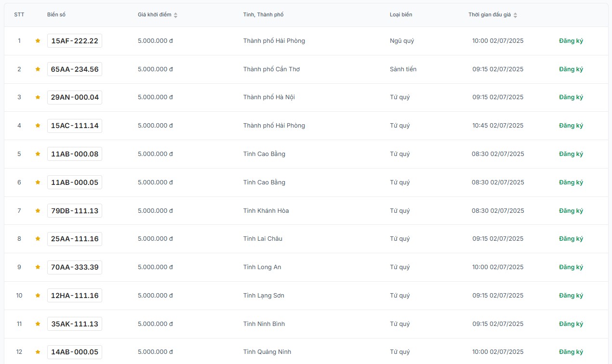Star the plate 79DB-111.13
612x364 pixels.
[38, 211]
